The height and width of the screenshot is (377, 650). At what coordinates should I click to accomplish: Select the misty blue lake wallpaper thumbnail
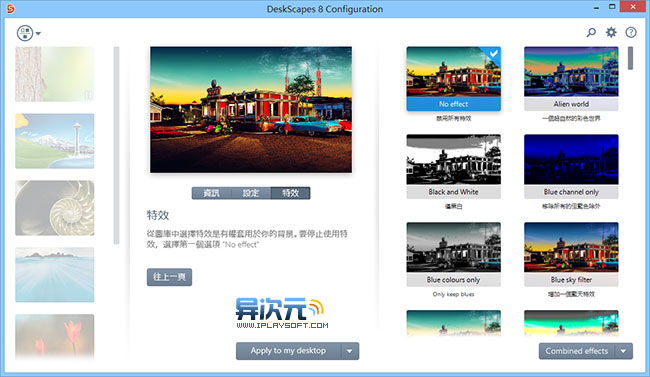(x=55, y=275)
